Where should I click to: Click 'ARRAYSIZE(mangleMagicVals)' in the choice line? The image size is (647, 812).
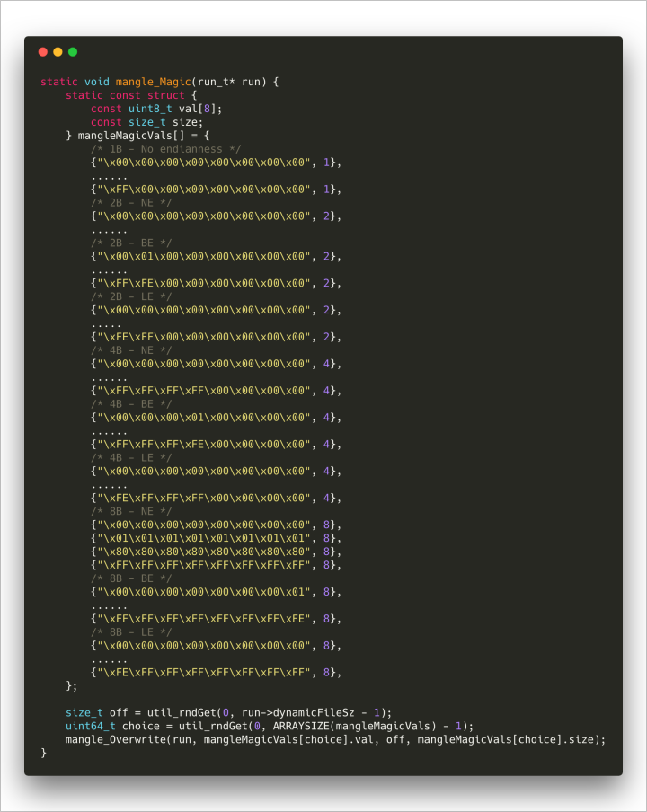[x=355, y=726]
